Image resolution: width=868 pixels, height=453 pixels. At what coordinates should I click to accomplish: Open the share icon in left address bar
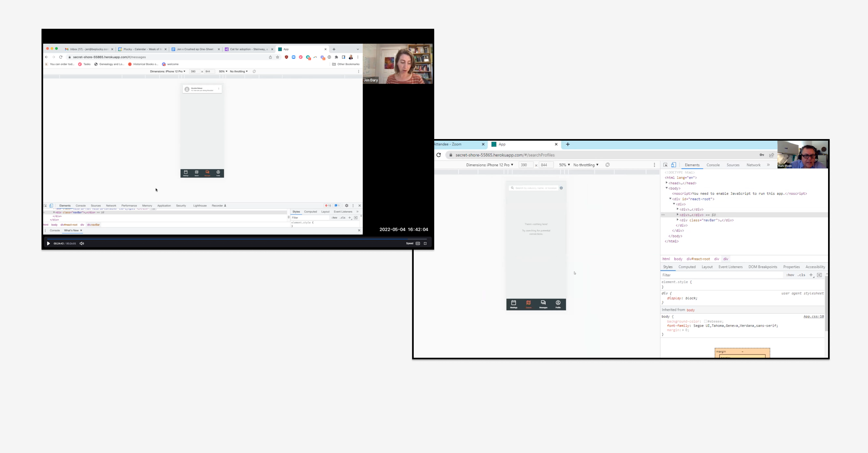(270, 57)
